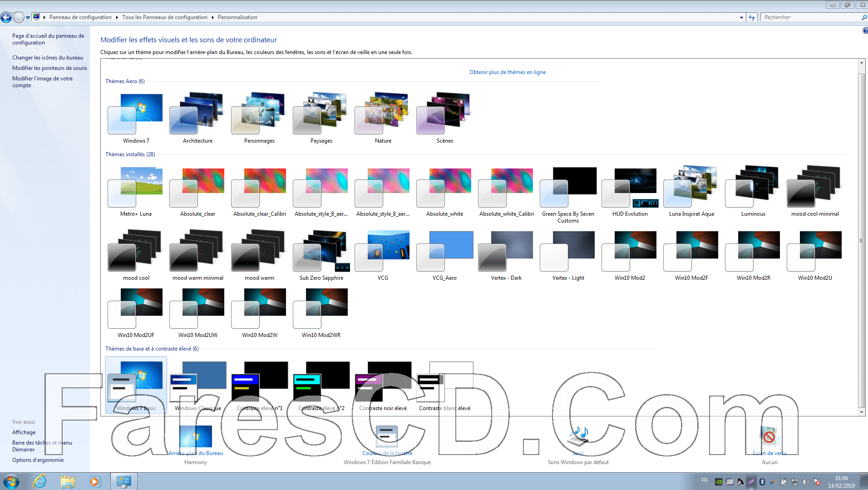Apply the HUD Evolution theme
Screen dimensions: 868x490
click(x=630, y=191)
